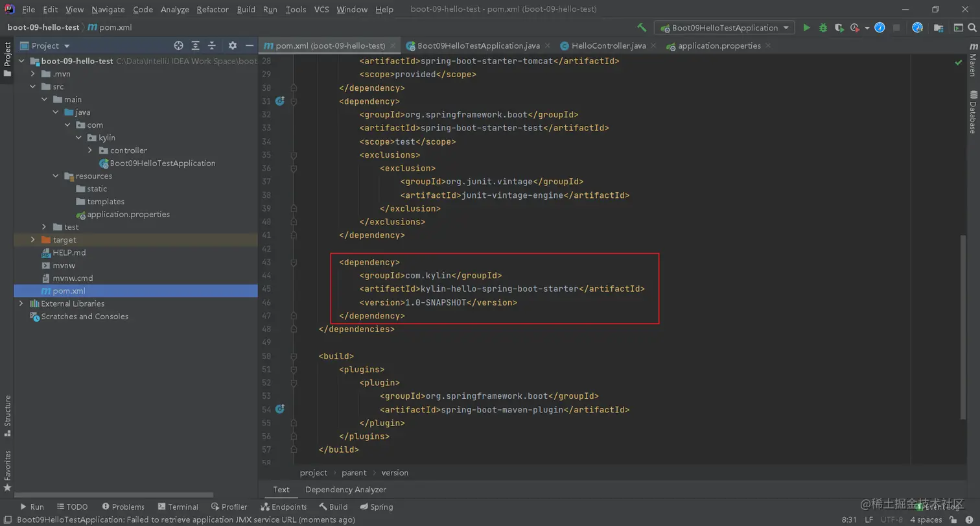980x526 pixels.
Task: Run with coverage icon
Action: point(839,28)
